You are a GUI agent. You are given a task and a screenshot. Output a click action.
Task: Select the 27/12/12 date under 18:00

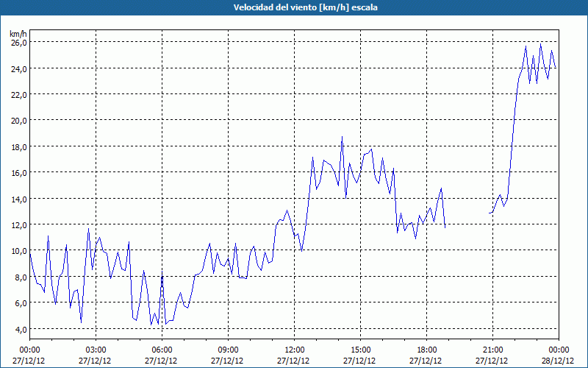[x=426, y=361]
